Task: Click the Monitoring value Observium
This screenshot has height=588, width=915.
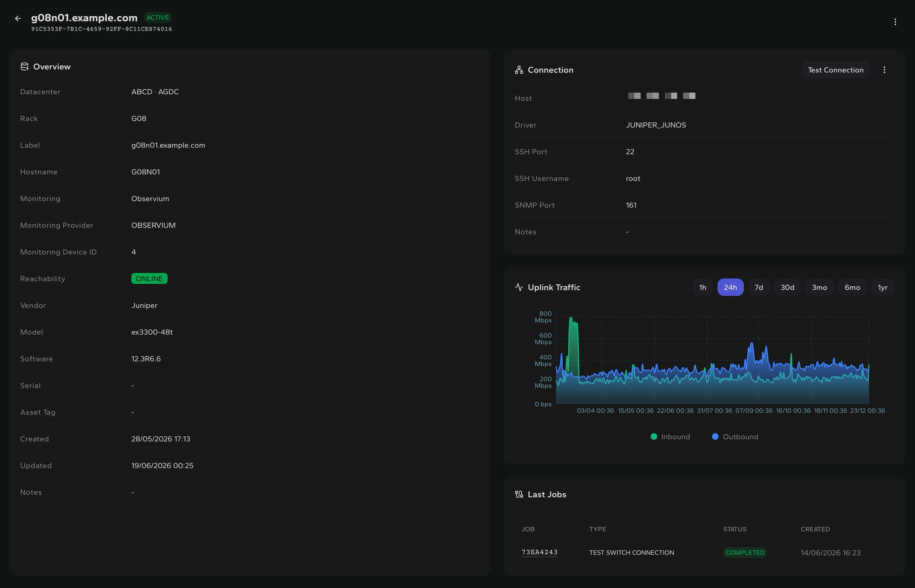Action: click(x=150, y=199)
